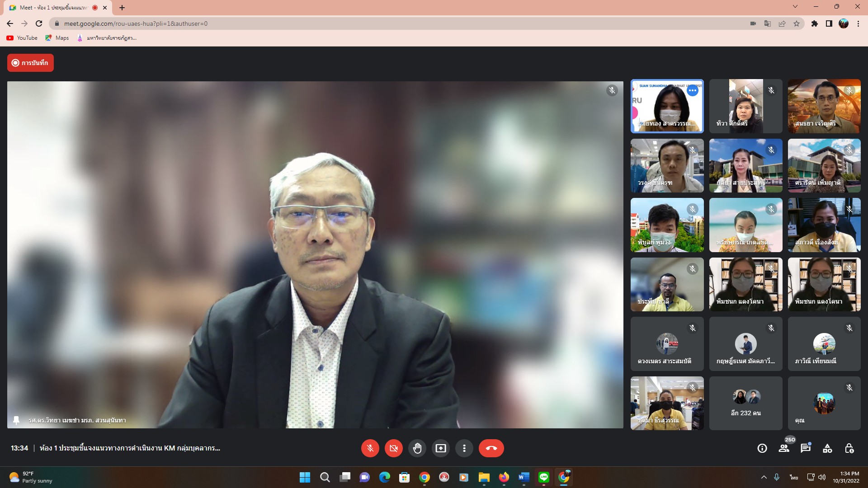Click the blue options dots on first participant tile
This screenshot has height=488, width=868.
(692, 90)
